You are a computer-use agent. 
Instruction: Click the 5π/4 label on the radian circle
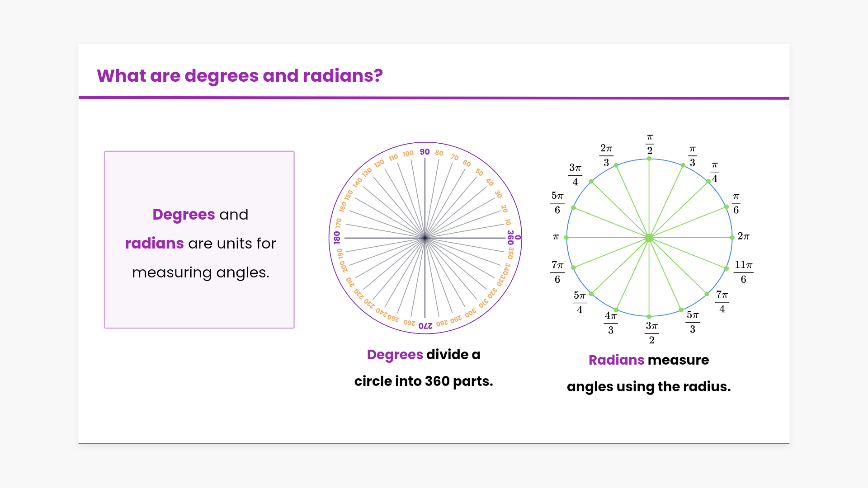tap(580, 302)
